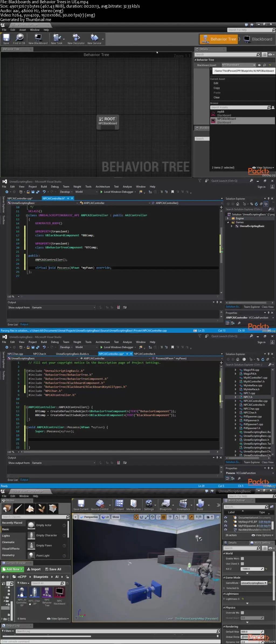276x644 pixels.
Task: Click Save All in Content Browser
Action: pos(53,569)
